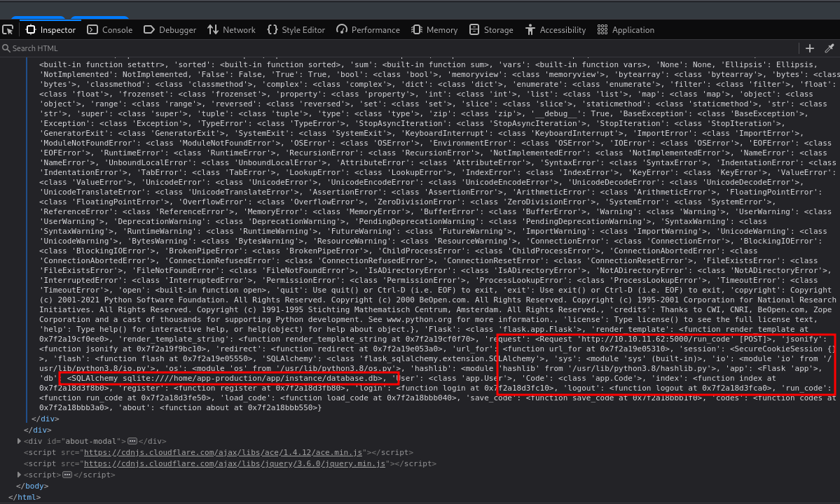Go to the Performance panel
This screenshot has width=840, height=504.
[x=368, y=30]
